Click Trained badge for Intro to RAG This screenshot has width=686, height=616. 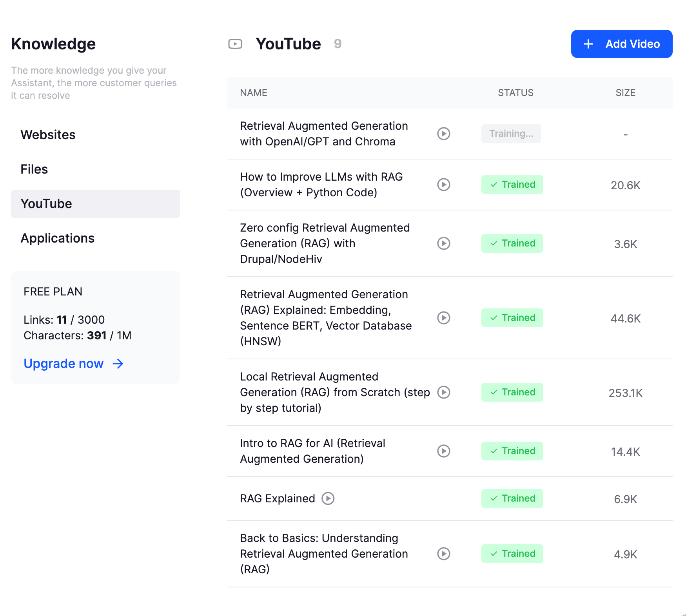[x=512, y=451]
